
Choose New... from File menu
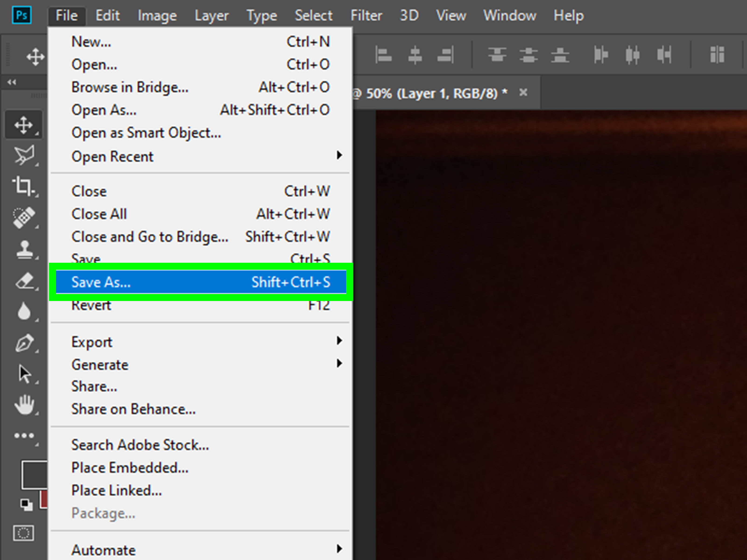(201, 42)
